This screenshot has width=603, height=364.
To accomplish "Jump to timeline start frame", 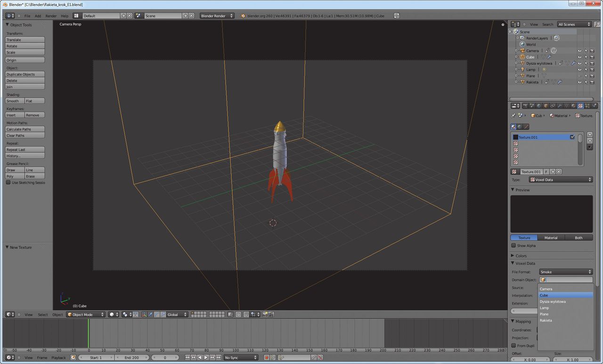I will click(187, 357).
